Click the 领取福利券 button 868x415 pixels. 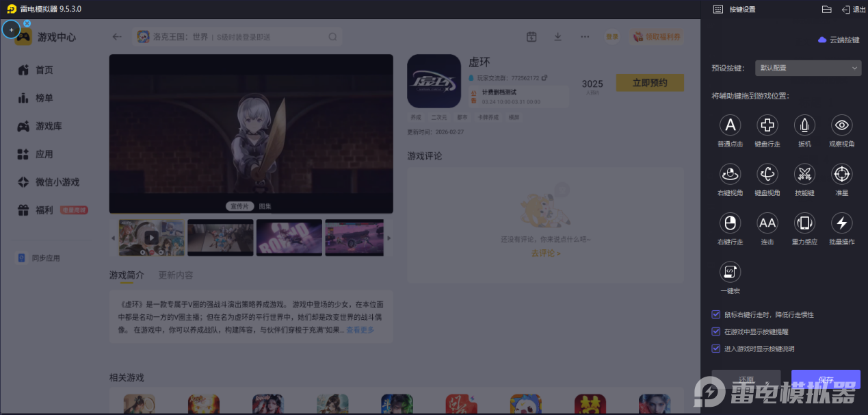click(x=657, y=37)
